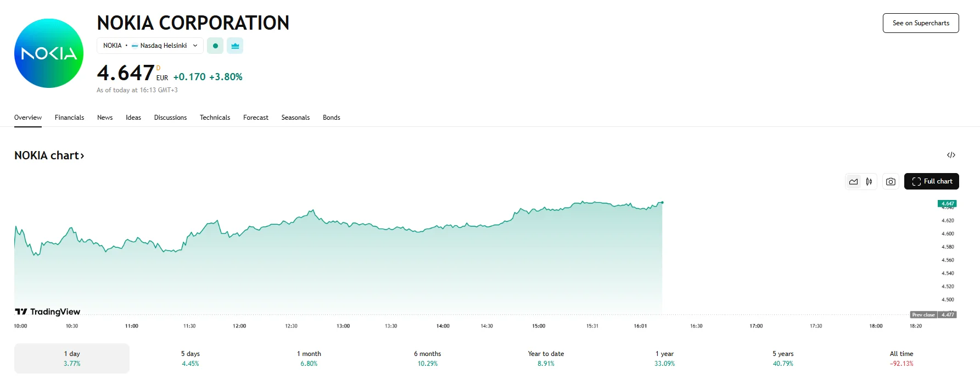The width and height of the screenshot is (980, 384).
Task: Click the delayed data 'D' indicator
Action: 159,68
